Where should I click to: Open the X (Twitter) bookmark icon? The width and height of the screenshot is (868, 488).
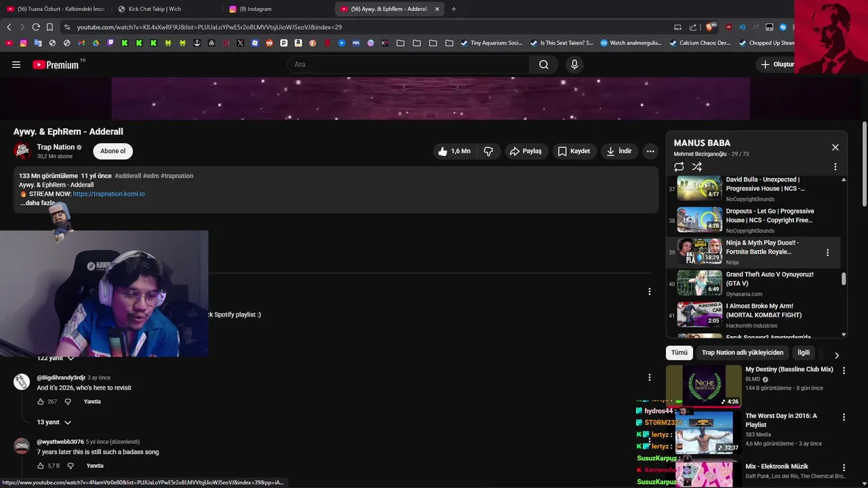pos(241,43)
